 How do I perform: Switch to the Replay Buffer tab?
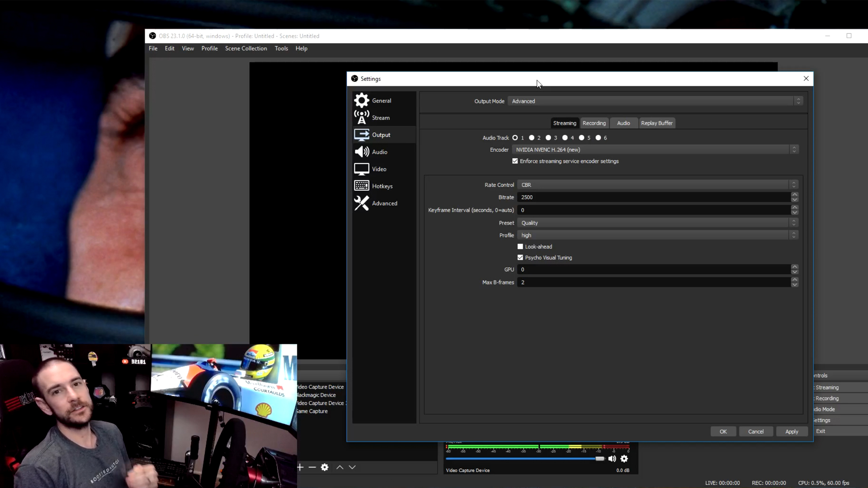click(x=657, y=123)
